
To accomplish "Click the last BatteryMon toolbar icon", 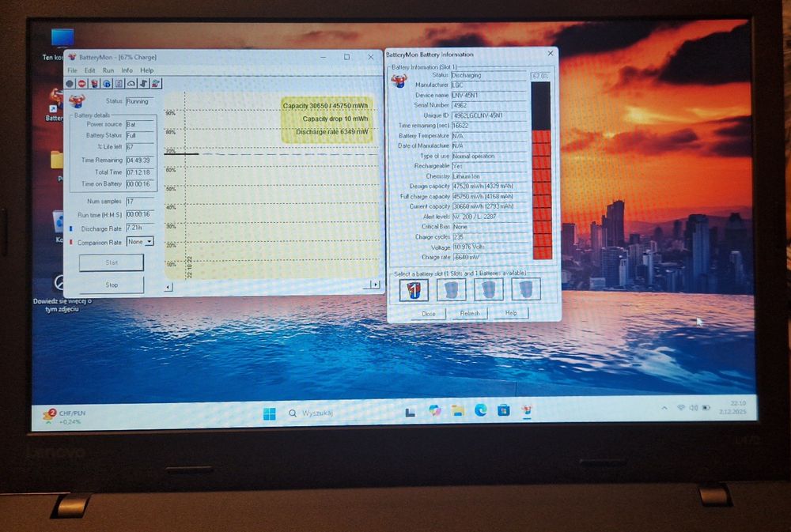I will tap(156, 84).
